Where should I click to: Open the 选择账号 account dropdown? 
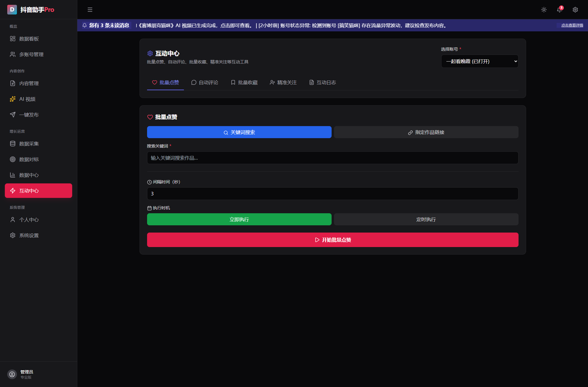click(480, 61)
